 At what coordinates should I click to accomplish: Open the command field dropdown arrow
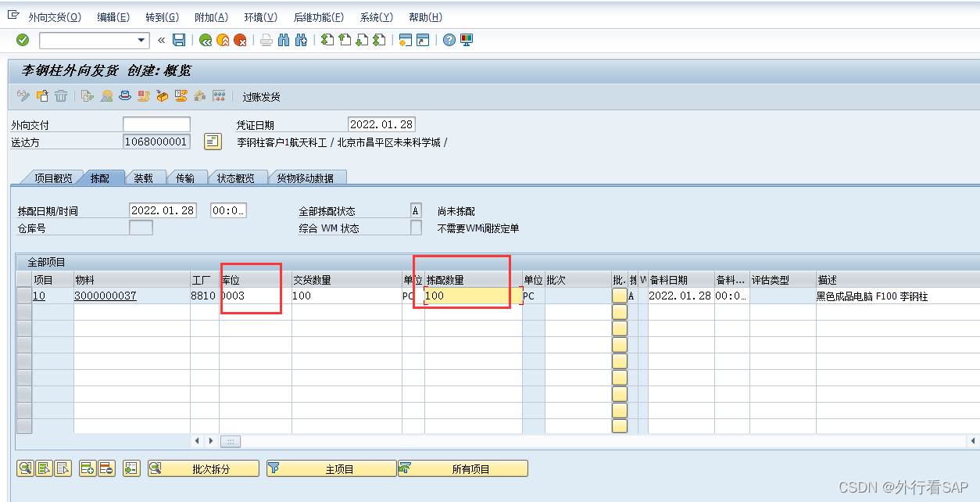coord(141,40)
